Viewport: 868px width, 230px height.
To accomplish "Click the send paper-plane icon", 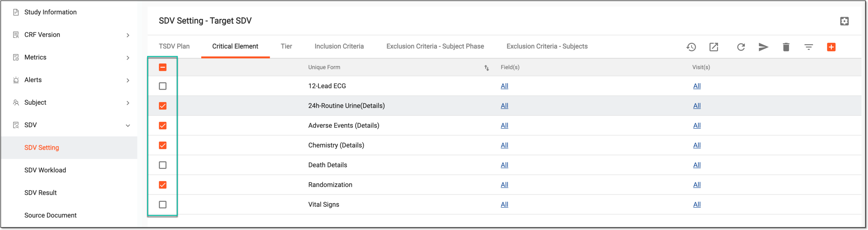I will (x=763, y=47).
